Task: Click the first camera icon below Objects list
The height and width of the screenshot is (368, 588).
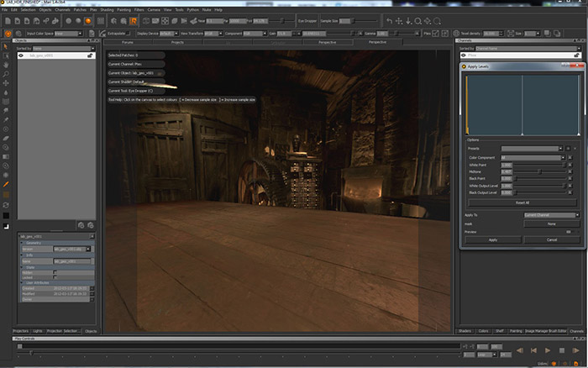Action: (x=81, y=225)
